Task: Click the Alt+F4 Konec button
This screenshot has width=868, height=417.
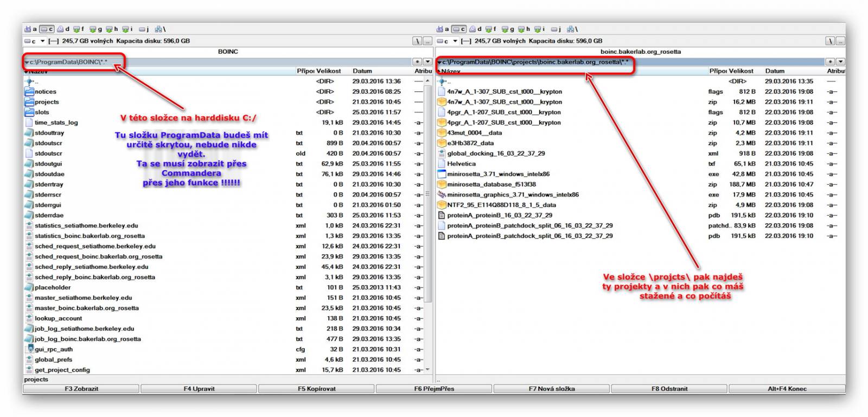Action: click(787, 389)
